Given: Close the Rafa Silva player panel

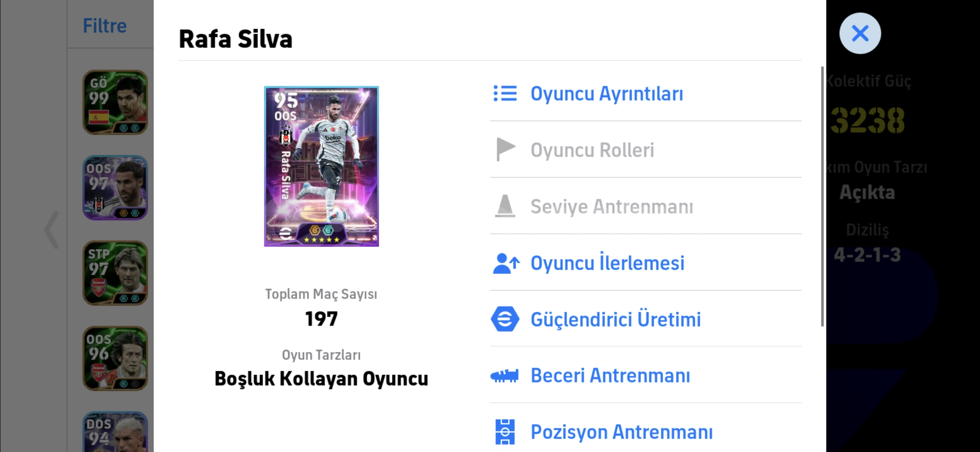Looking at the screenshot, I should 860,33.
